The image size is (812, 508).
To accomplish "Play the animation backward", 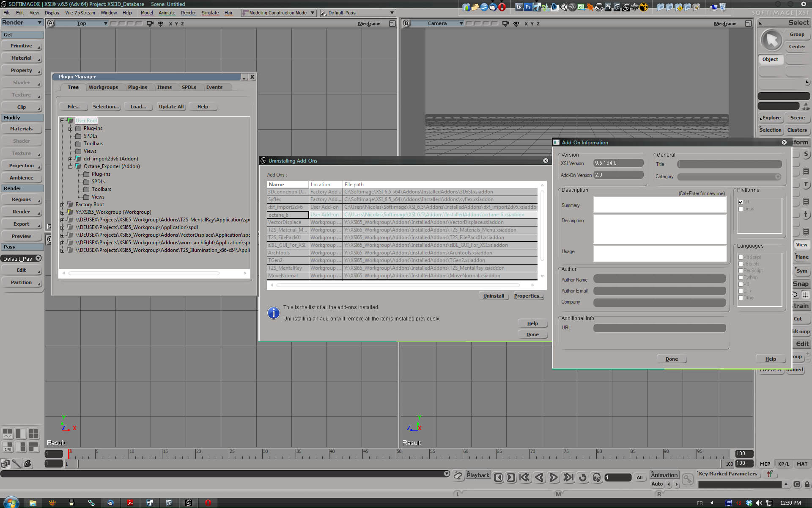I will click(539, 478).
